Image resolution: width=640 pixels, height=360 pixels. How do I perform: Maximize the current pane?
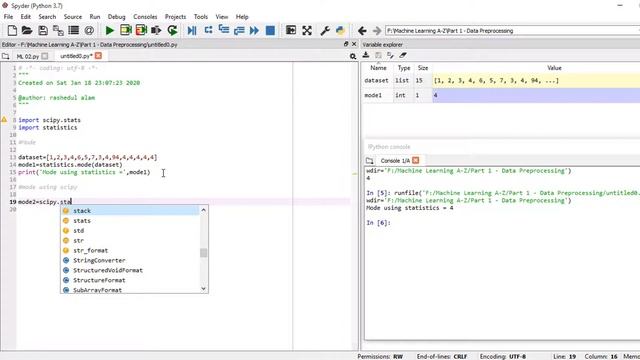291,31
